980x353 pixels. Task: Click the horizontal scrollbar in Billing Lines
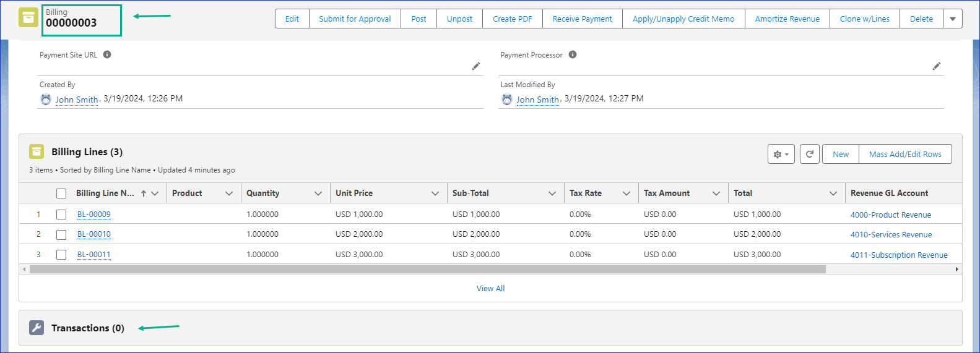coord(427,270)
